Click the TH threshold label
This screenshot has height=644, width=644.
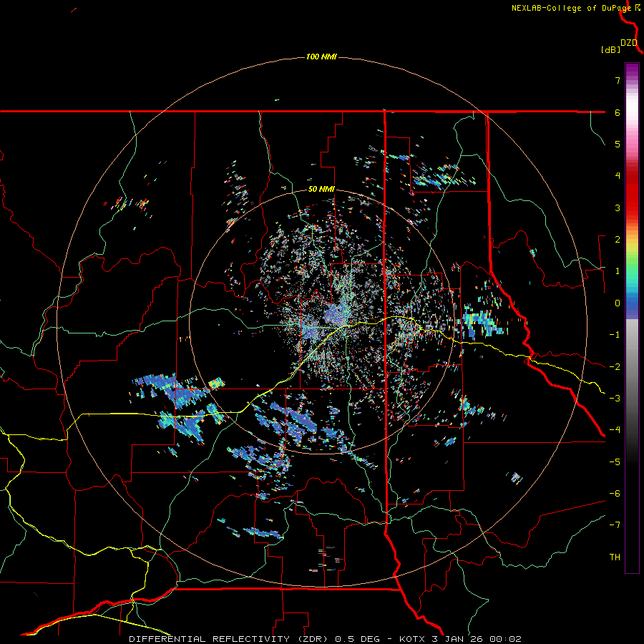tap(615, 557)
